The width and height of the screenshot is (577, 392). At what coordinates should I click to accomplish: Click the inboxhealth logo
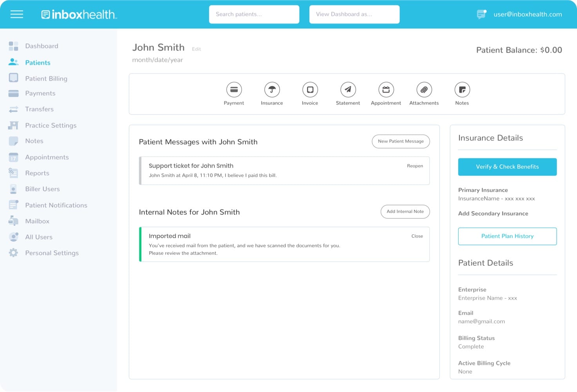point(79,15)
